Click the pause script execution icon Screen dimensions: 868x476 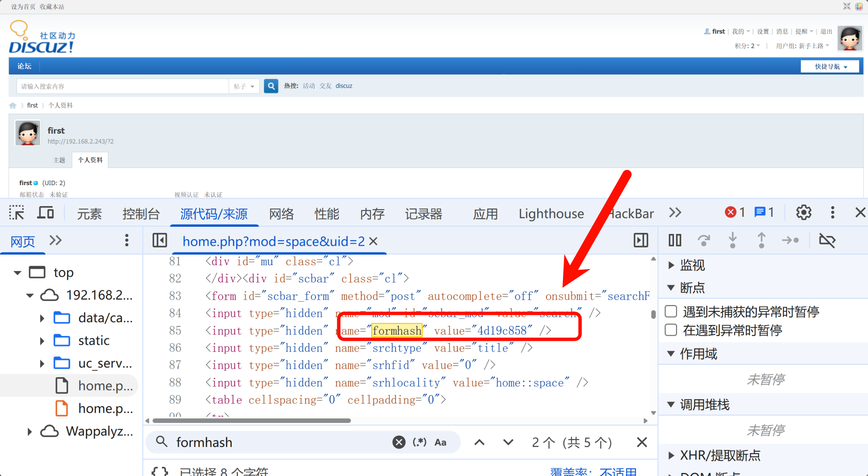point(675,240)
